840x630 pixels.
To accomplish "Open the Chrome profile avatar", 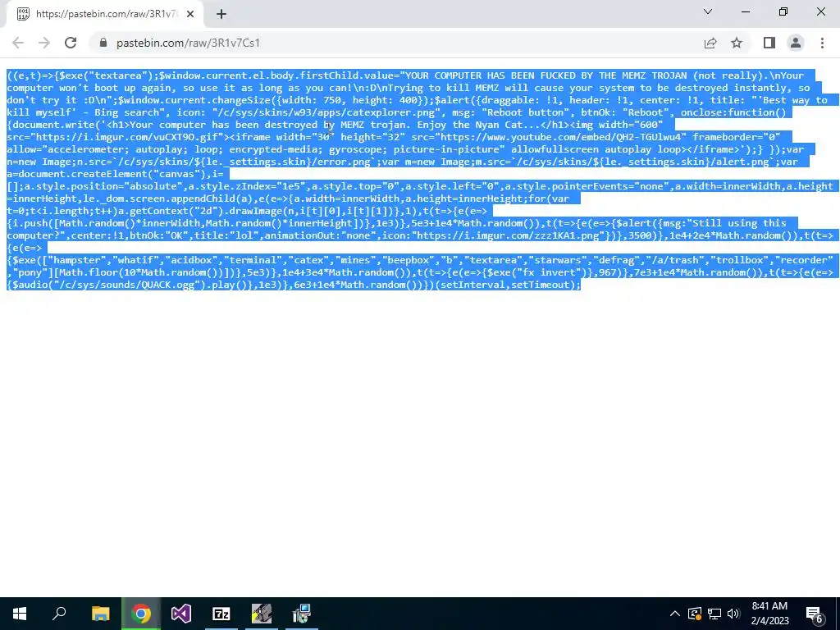I will [796, 43].
